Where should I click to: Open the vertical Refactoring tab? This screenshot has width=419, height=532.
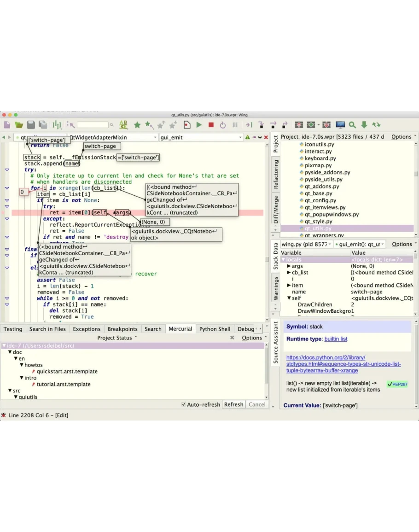point(276,175)
